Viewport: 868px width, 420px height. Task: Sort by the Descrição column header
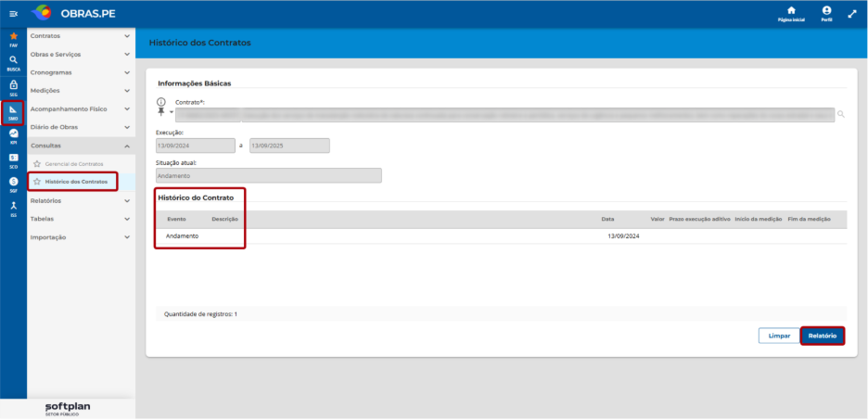(x=224, y=219)
